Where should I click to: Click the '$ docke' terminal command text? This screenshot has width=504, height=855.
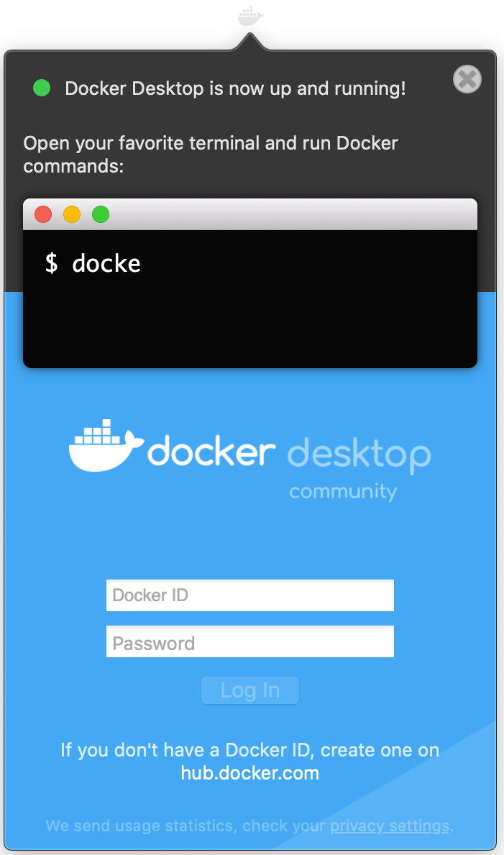click(93, 263)
